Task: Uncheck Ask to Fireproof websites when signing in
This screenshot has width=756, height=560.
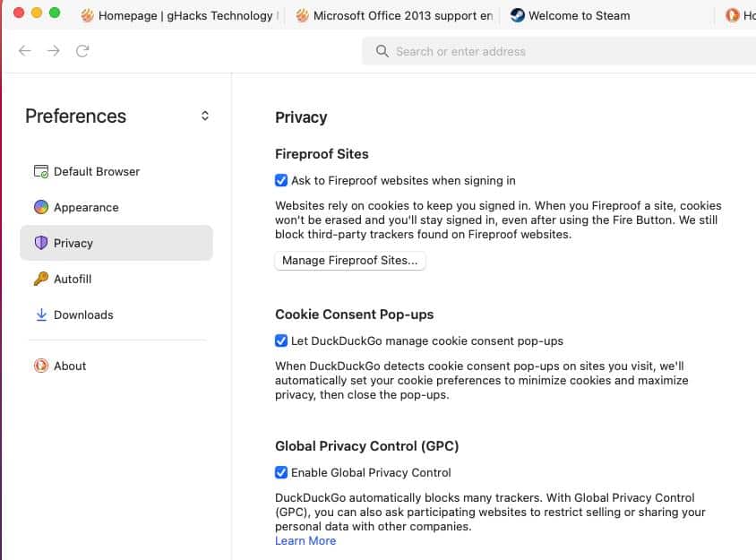Action: pos(281,180)
